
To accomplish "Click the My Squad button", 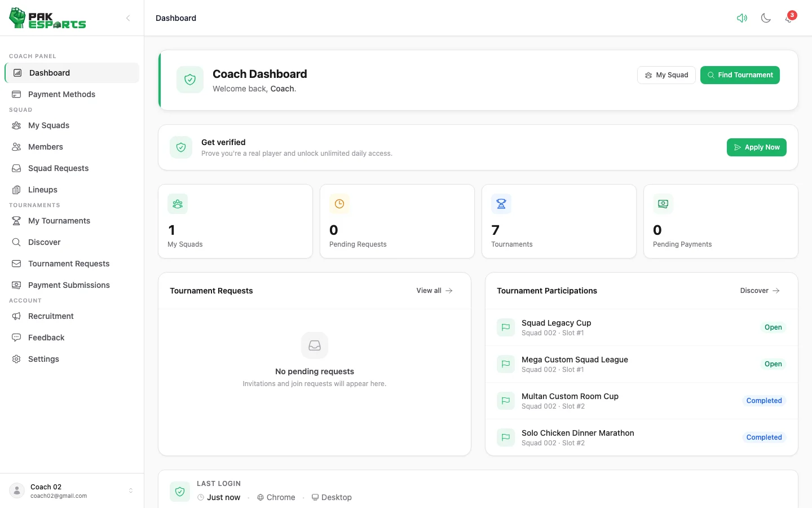I will (667, 75).
